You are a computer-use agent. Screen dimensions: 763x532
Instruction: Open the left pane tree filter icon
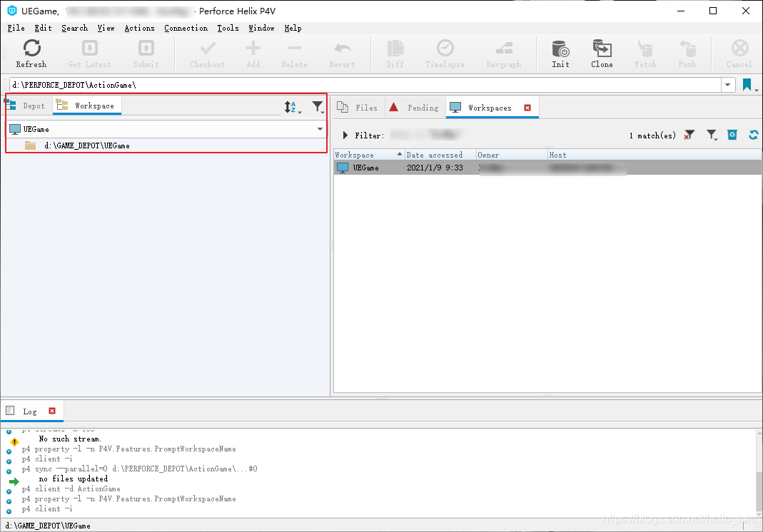point(318,107)
